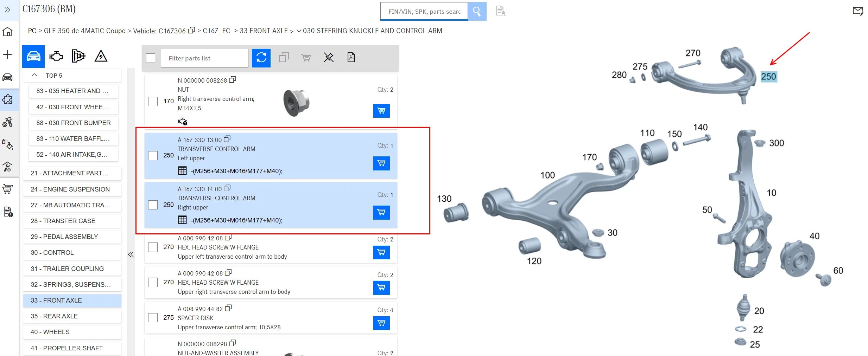The image size is (868, 356).
Task: Open the document info icon in left sidebar
Action: click(x=8, y=212)
